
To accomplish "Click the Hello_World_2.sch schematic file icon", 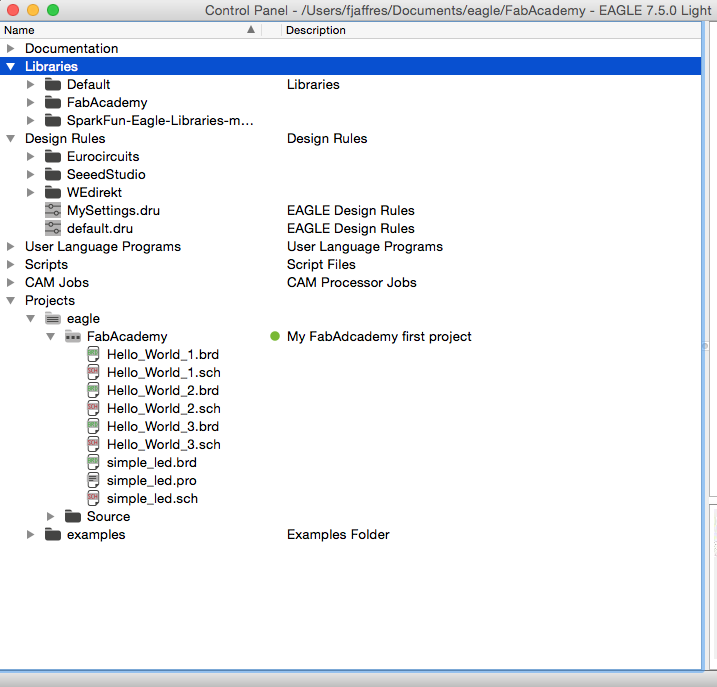I will [x=93, y=408].
